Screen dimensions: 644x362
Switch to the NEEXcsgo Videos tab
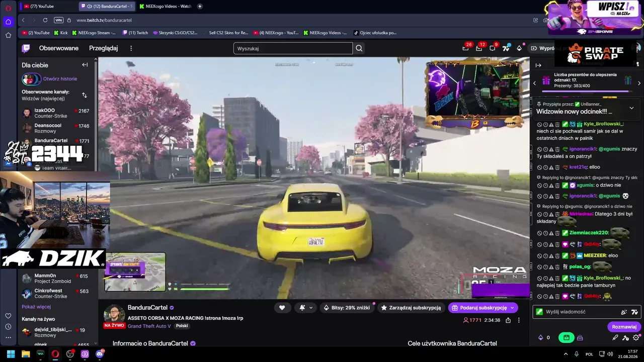166,6
